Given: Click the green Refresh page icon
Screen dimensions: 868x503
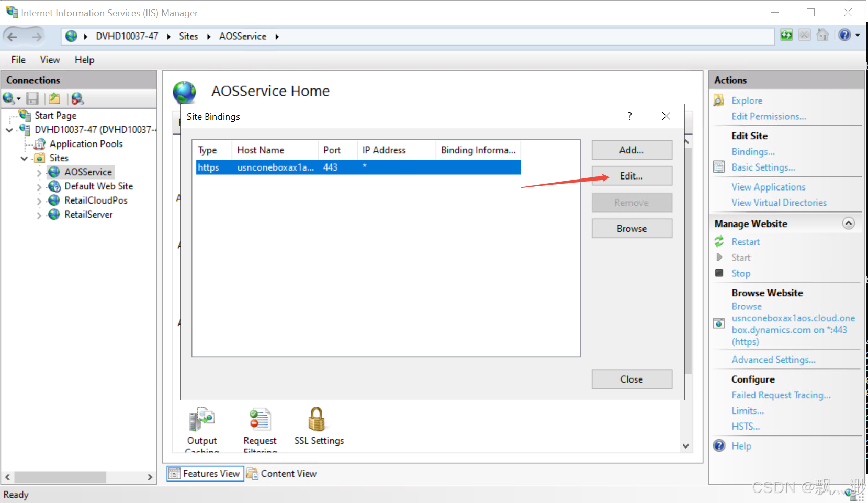Looking at the screenshot, I should (786, 35).
